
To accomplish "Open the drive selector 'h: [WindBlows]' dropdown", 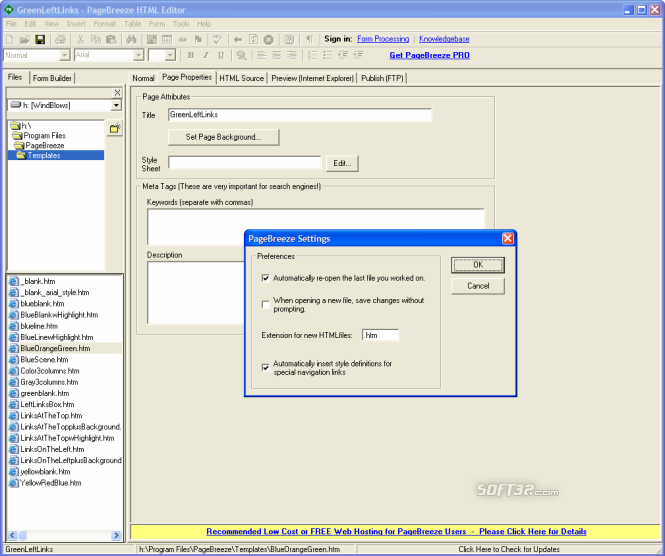I will pos(116,105).
